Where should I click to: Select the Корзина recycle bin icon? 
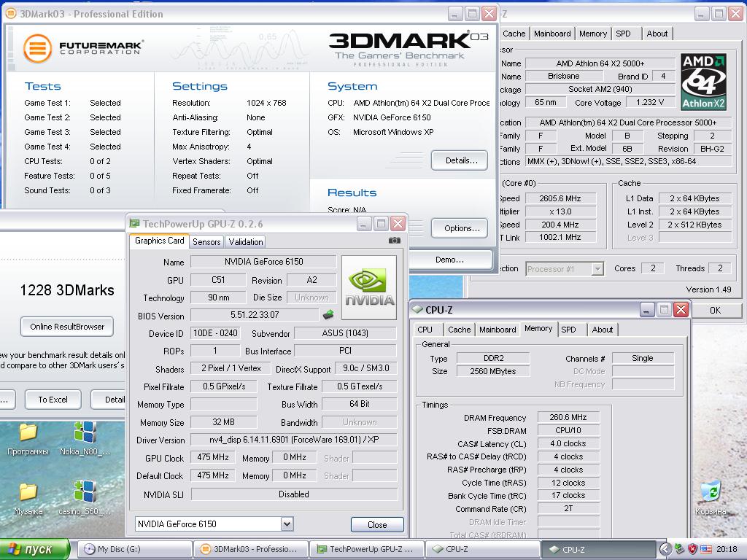(x=711, y=499)
